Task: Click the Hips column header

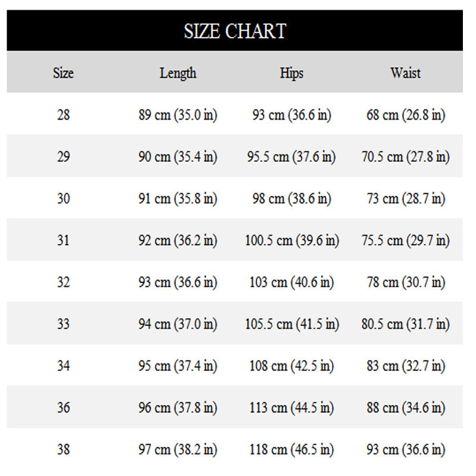Action: 292,73
